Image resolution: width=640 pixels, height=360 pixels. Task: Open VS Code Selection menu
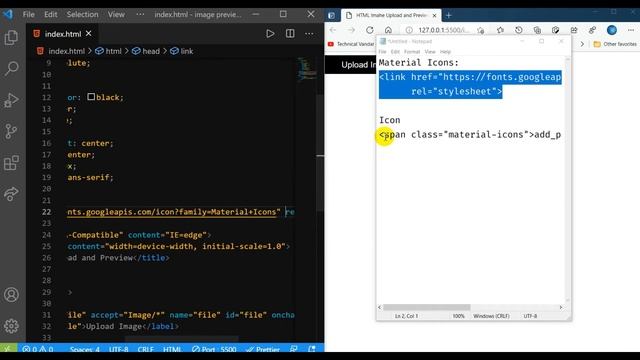tap(82, 14)
